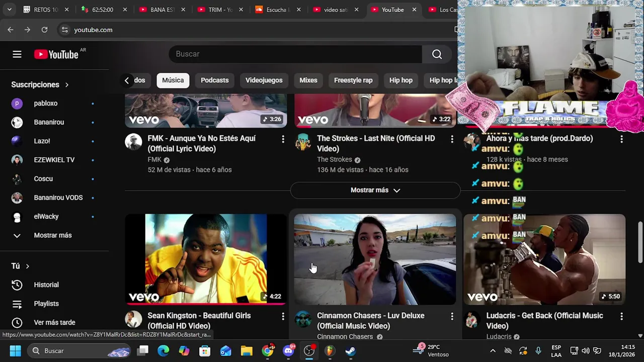Switch to the video sat tab
644x362 pixels.
point(335,10)
